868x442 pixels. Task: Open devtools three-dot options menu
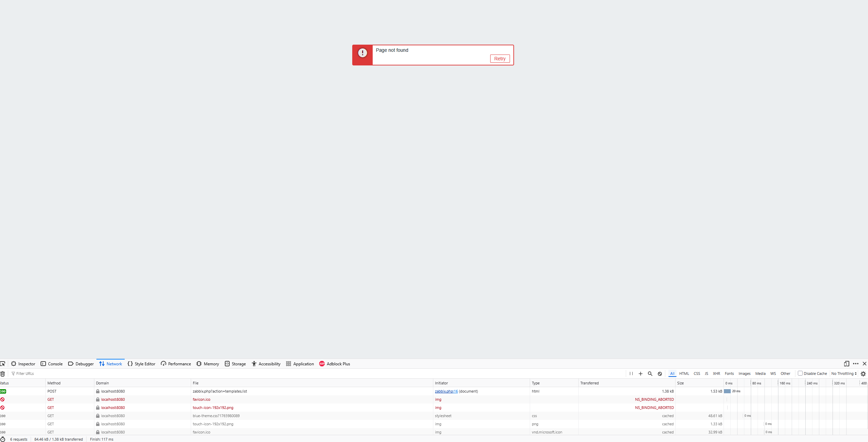pos(855,364)
